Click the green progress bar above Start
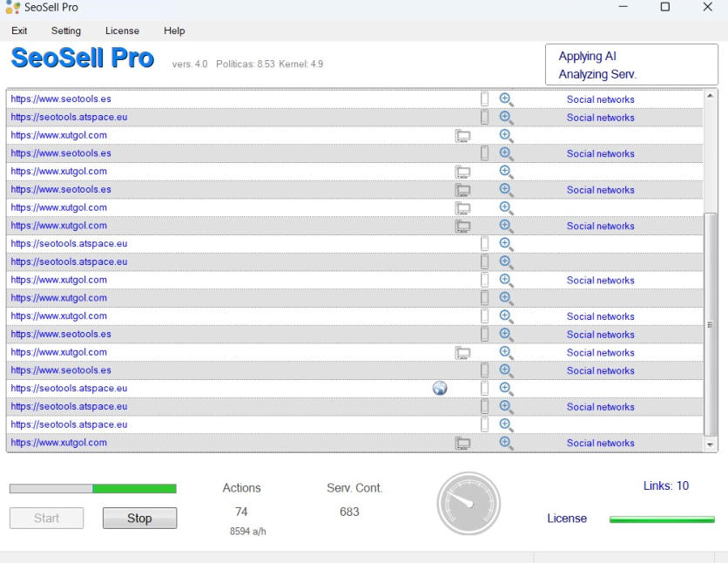Viewport: 728px width, 563px height. (93, 488)
